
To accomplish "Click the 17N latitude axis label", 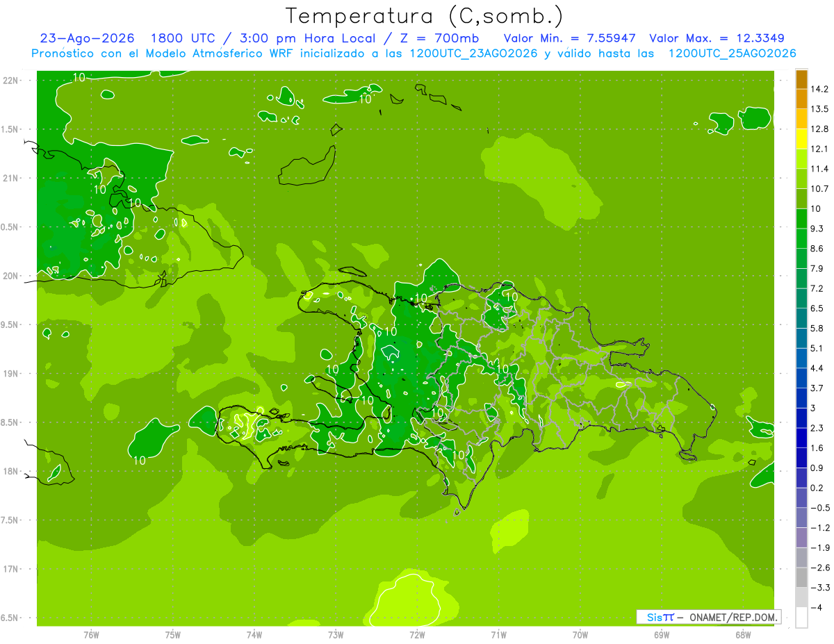I will pos(12,569).
